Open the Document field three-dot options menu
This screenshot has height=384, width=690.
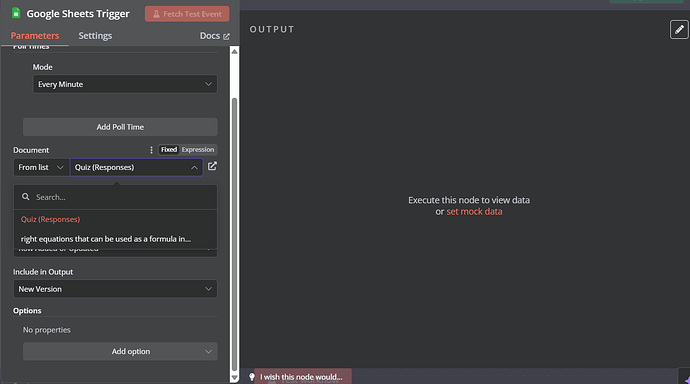[151, 150]
